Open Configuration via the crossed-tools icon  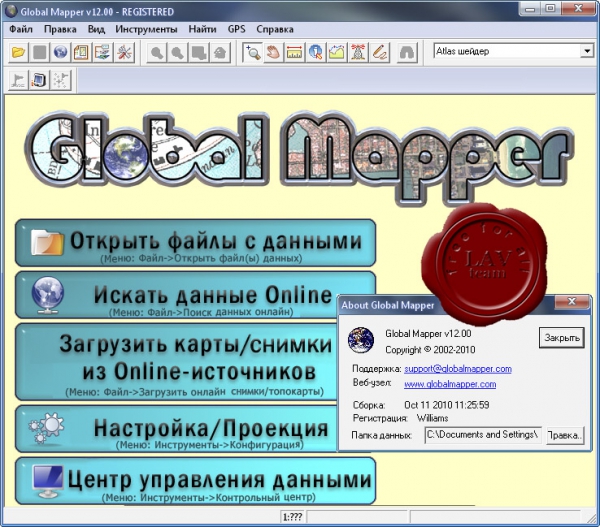pos(124,52)
